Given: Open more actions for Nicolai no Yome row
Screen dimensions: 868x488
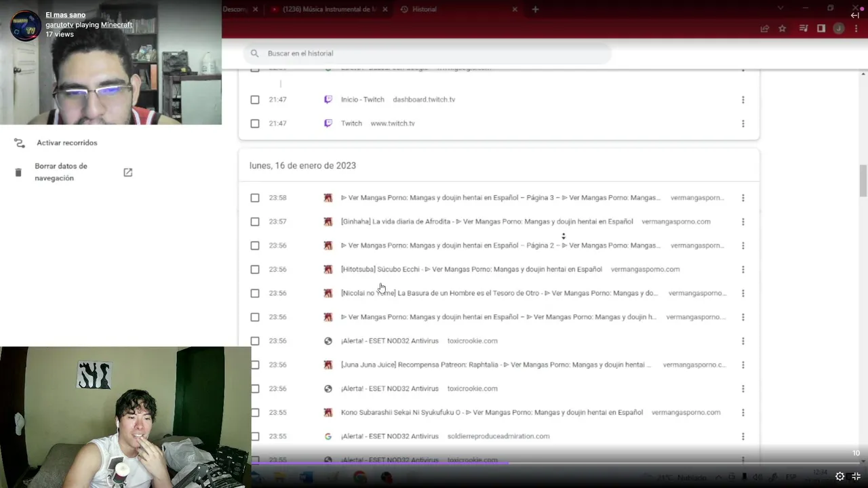Looking at the screenshot, I should [743, 293].
